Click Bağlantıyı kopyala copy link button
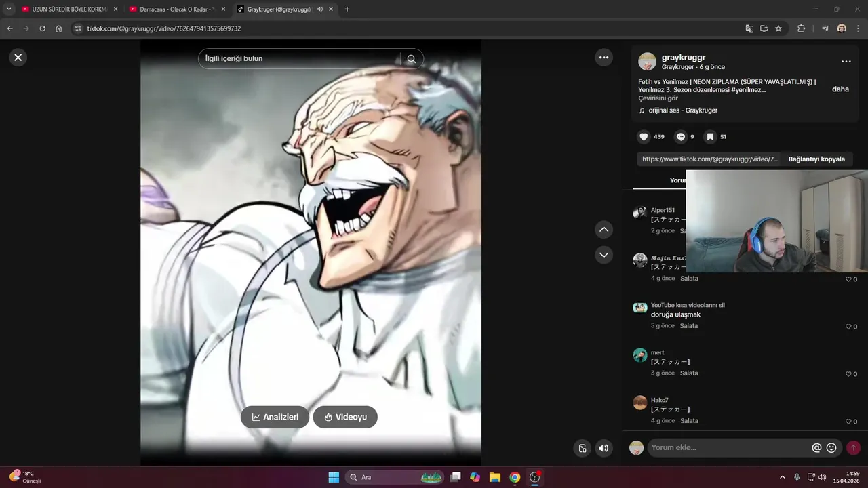 click(816, 159)
